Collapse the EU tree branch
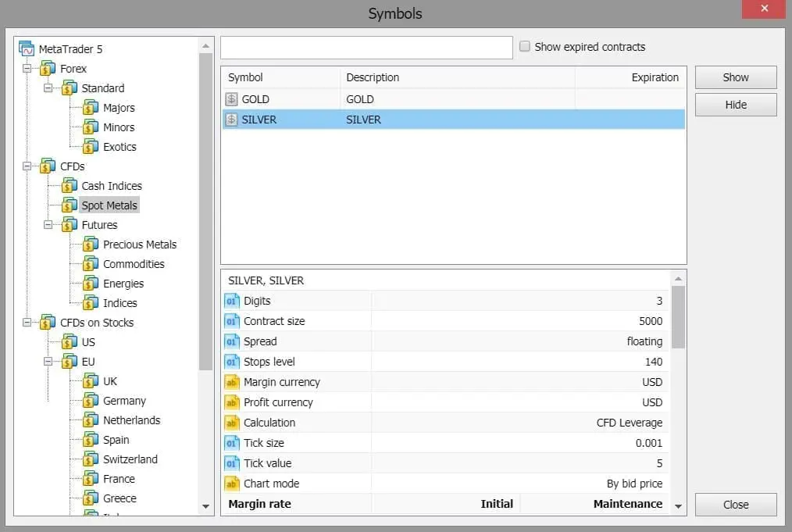This screenshot has width=792, height=532. click(48, 361)
